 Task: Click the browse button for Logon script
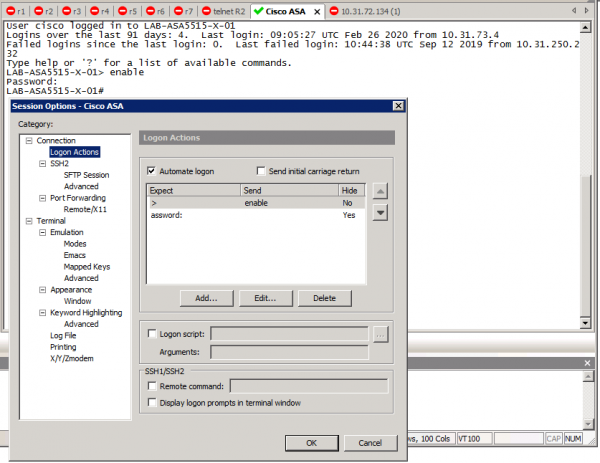[x=379, y=334]
